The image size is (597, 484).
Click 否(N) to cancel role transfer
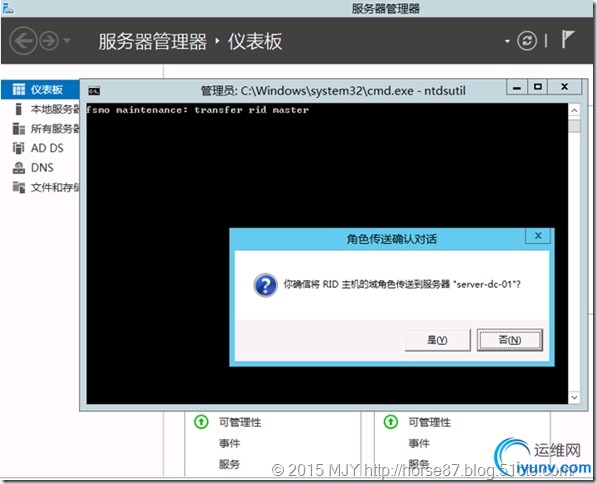point(510,340)
